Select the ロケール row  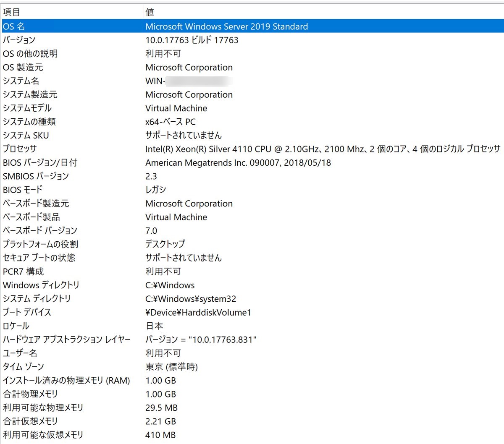click(x=252, y=326)
